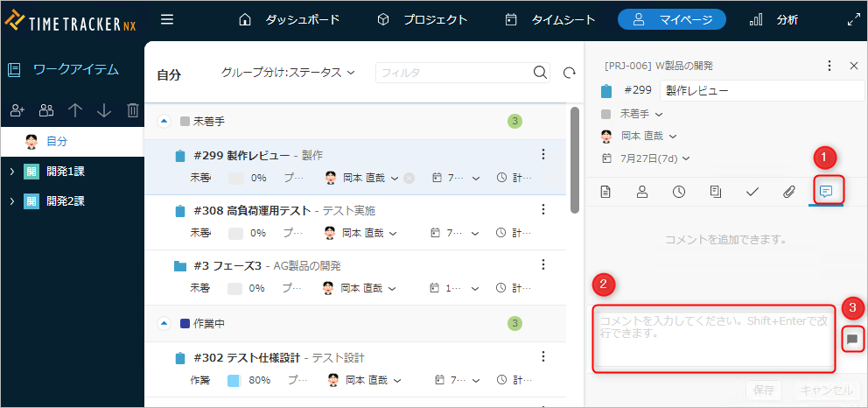Switch to the person tab icon

click(x=642, y=192)
